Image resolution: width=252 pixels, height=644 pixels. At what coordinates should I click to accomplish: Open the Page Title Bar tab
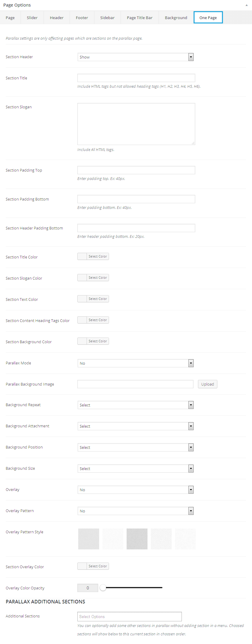(x=139, y=18)
